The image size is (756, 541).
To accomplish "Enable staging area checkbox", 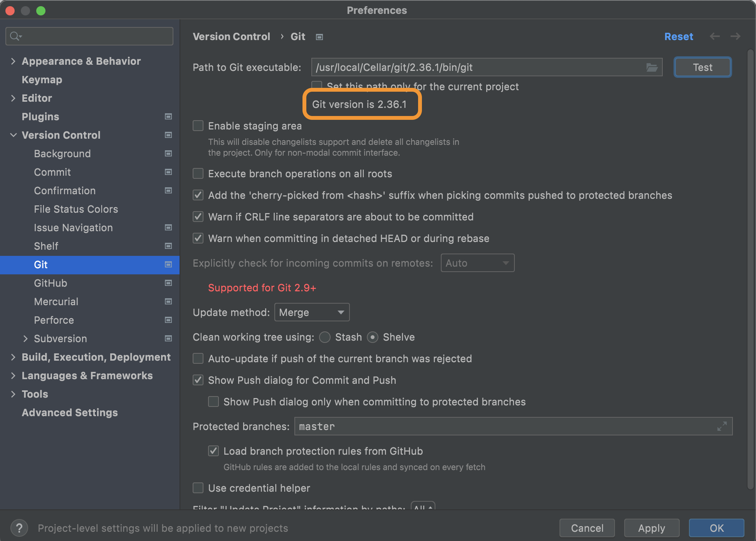I will 198,126.
